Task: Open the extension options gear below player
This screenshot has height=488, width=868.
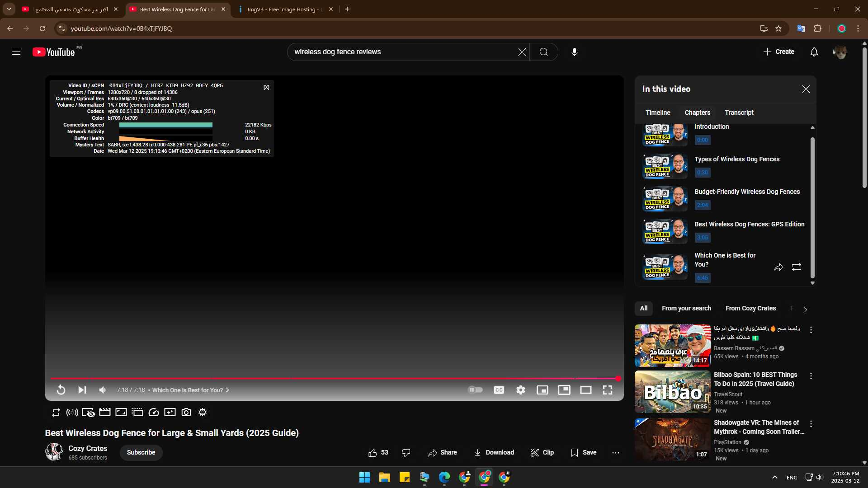Action: tap(203, 412)
